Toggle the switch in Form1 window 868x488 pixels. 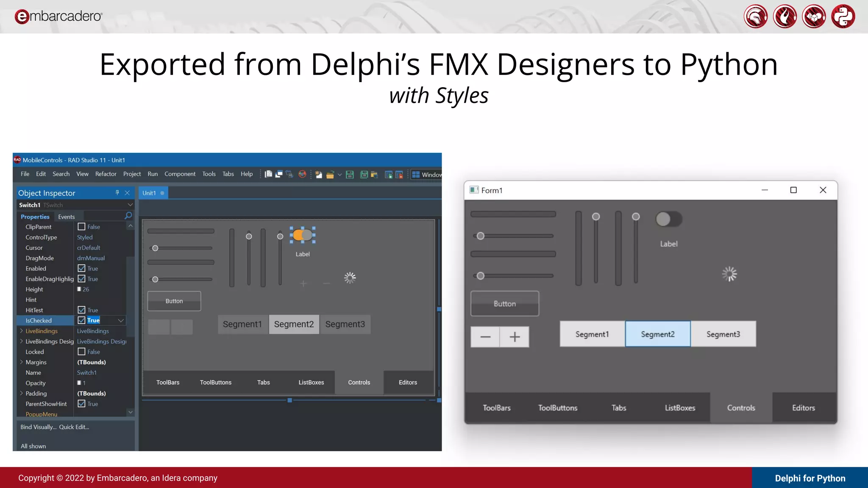click(668, 219)
